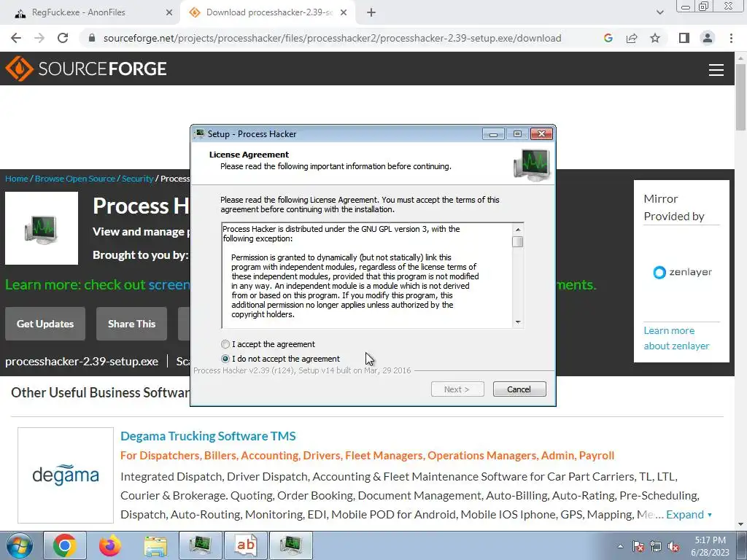
Task: Go forward in browser history
Action: coord(39,38)
